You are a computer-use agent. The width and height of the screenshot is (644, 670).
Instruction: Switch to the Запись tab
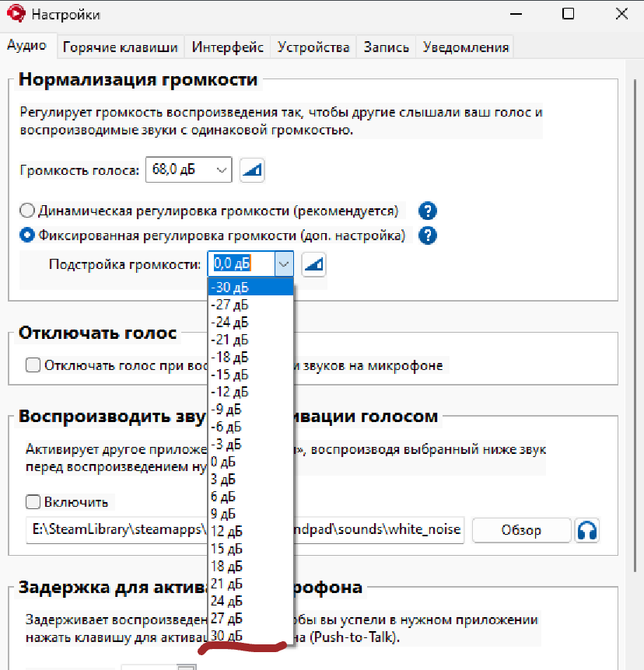click(387, 47)
